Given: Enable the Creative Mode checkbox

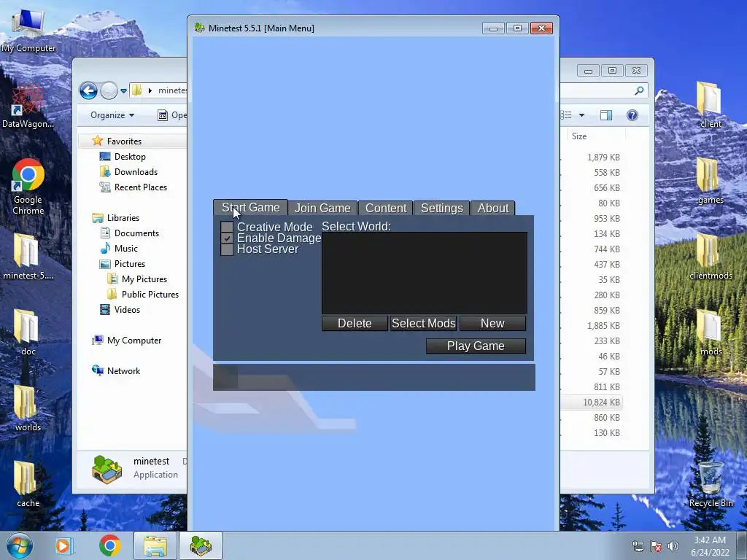Looking at the screenshot, I should point(227,227).
